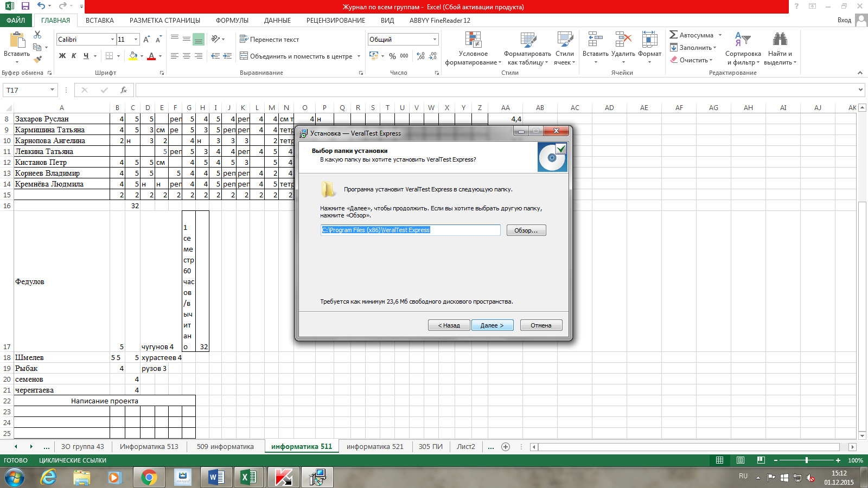Switch to РАЗМЕТКА СТРАНИЦЫ tab

[165, 21]
